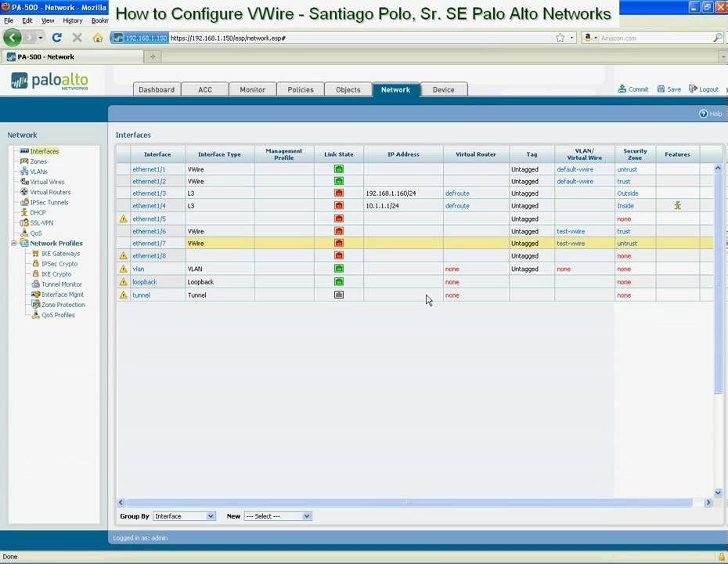The width and height of the screenshot is (728, 564).
Task: Click red link state icon for ethernet1/3
Action: click(339, 193)
